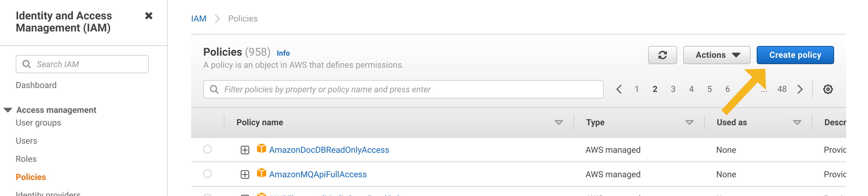Screen dimensions: 868x196
Task: Open AmazonMQApiFullAccess policy link
Action: click(x=318, y=174)
